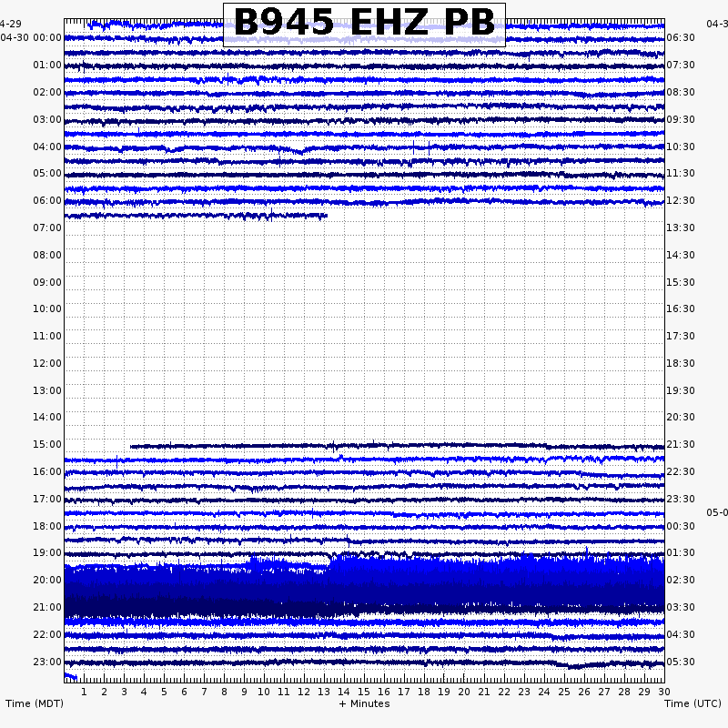
Task: Click the B945 EHZ PB station title
Action: 364,24
